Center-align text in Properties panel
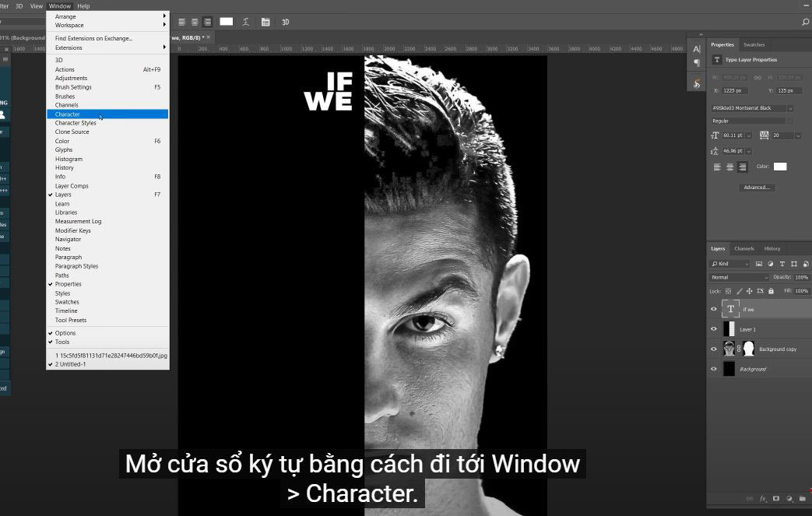This screenshot has height=516, width=812. point(729,167)
